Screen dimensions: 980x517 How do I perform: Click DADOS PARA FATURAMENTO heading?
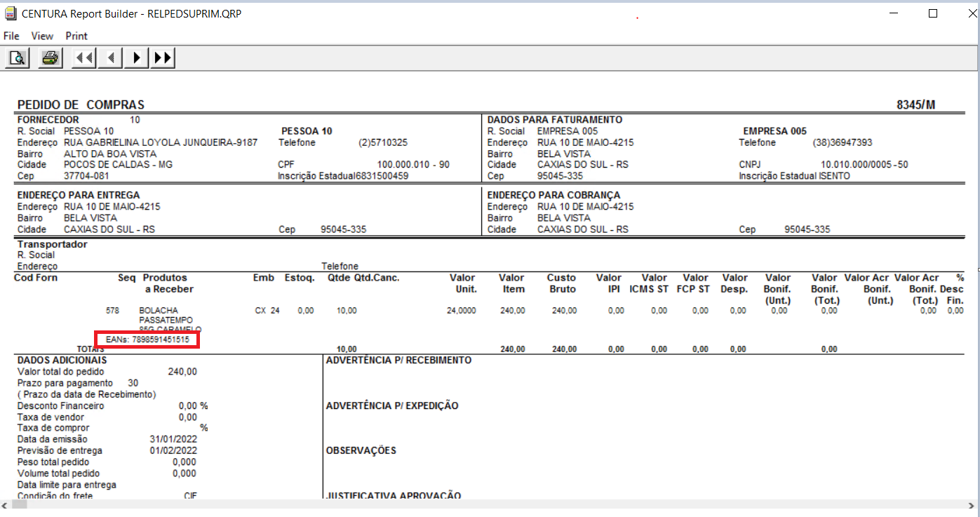click(x=555, y=120)
